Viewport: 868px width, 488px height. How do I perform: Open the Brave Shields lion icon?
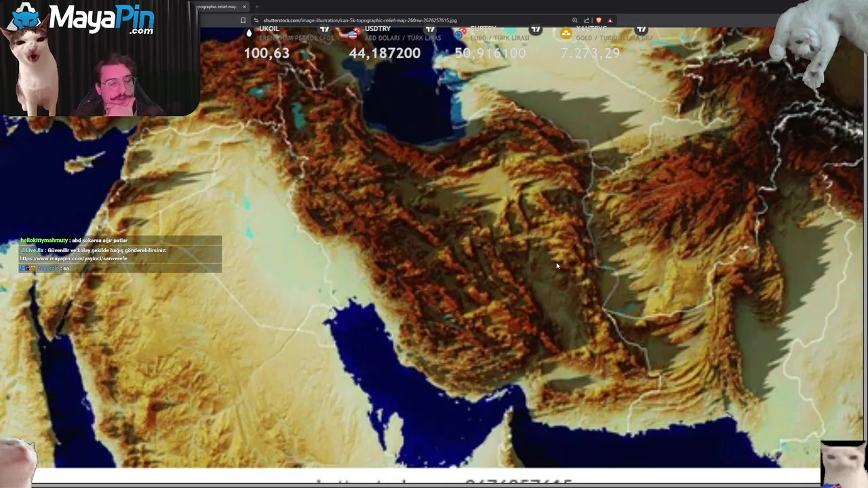[x=598, y=20]
